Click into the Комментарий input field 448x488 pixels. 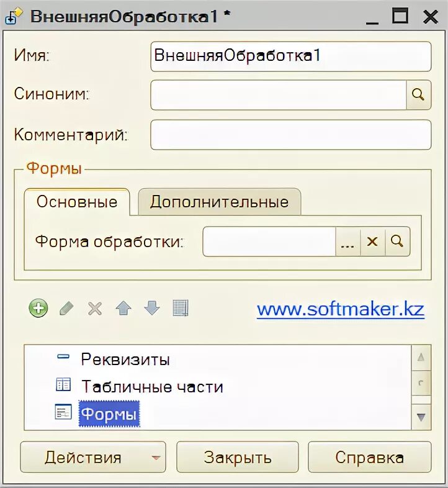pyautogui.click(x=291, y=135)
